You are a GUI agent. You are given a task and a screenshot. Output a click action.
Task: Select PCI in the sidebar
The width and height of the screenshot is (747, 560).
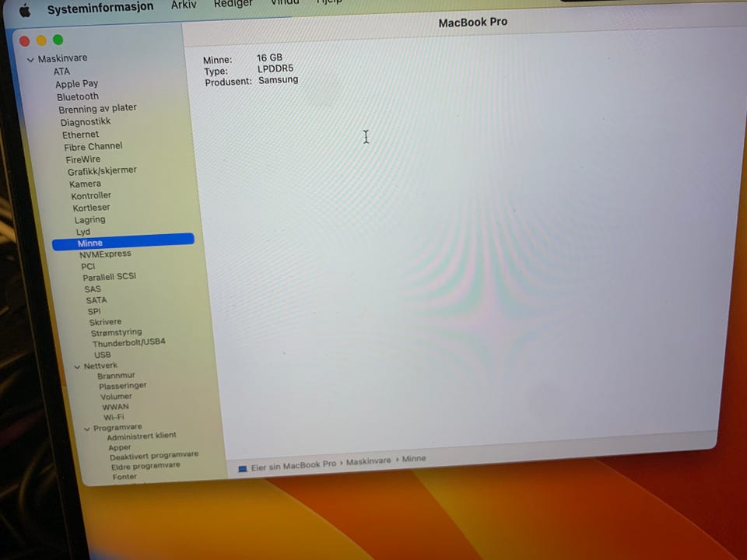pos(88,266)
